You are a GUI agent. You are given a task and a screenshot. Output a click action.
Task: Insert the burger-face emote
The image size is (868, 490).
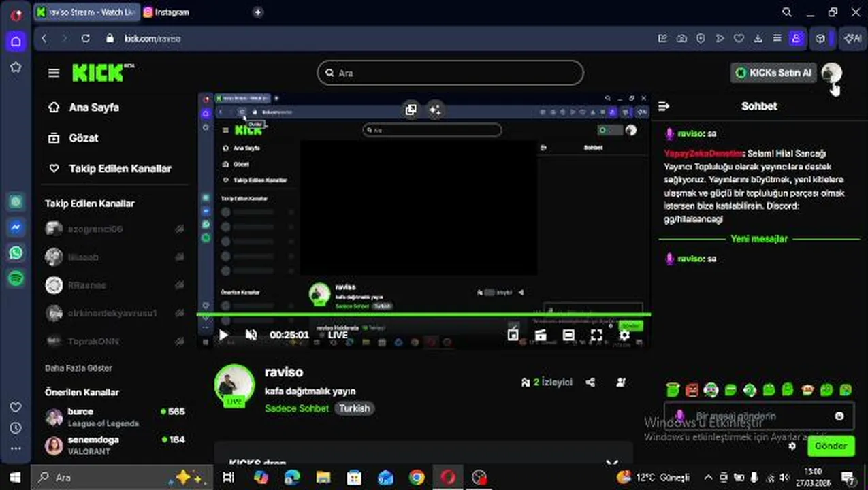click(x=807, y=390)
